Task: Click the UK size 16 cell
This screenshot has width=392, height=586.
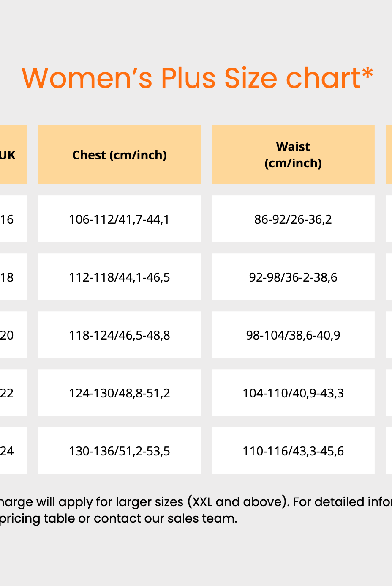Action: tap(8, 219)
